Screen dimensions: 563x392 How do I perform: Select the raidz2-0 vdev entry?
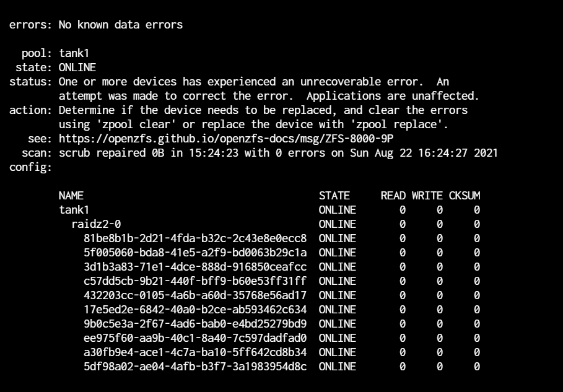96,224
